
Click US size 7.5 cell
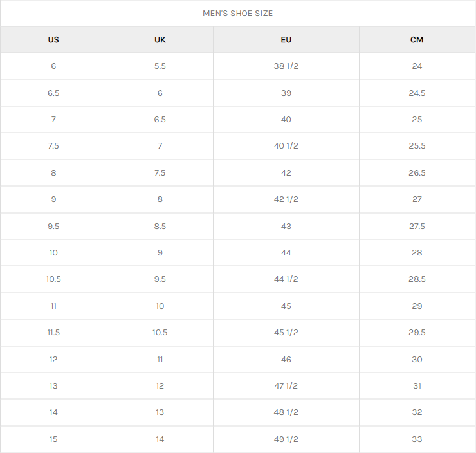[53, 146]
